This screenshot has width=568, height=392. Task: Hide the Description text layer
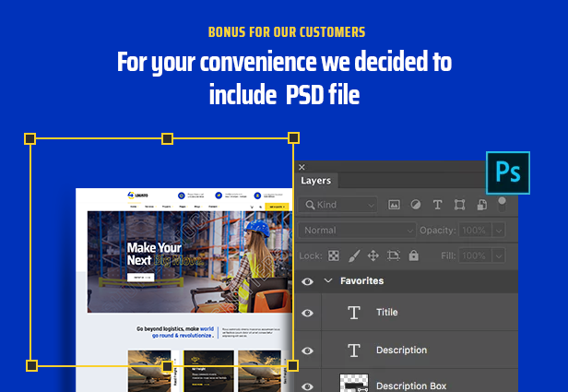pos(308,350)
